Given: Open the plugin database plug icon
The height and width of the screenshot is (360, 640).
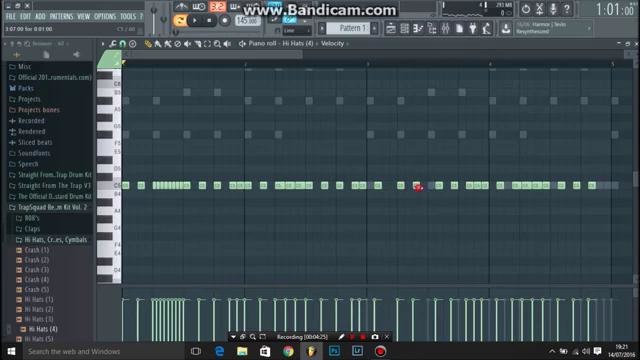Looking at the screenshot, I should pyautogui.click(x=473, y=29).
